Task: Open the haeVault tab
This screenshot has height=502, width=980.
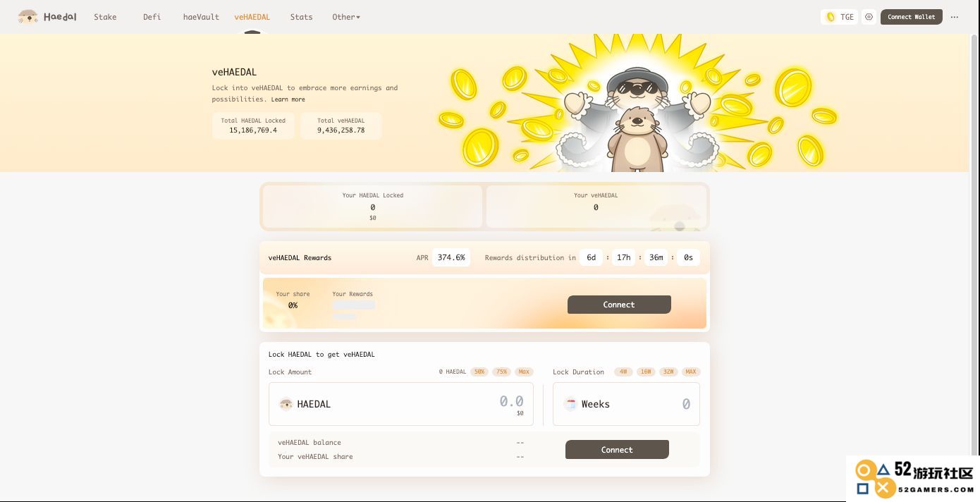Action: (201, 17)
